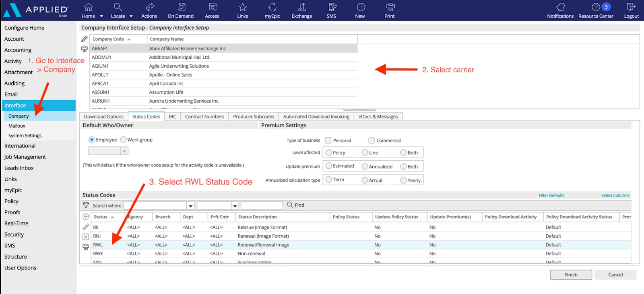644x294 pixels.
Task: Open the On Demand icon
Action: click(x=182, y=7)
